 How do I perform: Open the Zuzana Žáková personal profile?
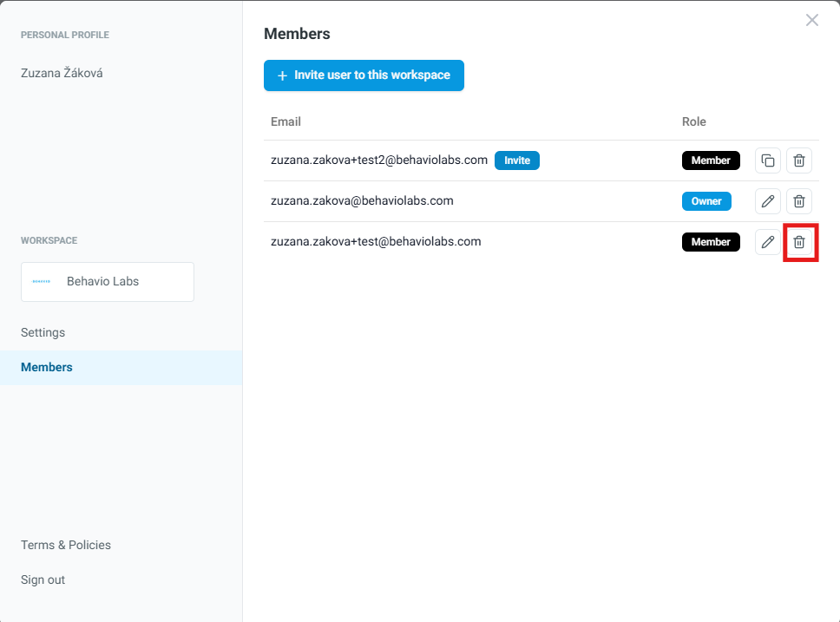62,74
